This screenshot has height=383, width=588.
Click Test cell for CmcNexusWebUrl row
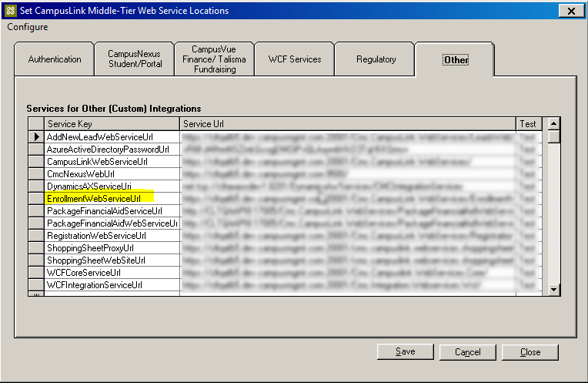pos(528,174)
